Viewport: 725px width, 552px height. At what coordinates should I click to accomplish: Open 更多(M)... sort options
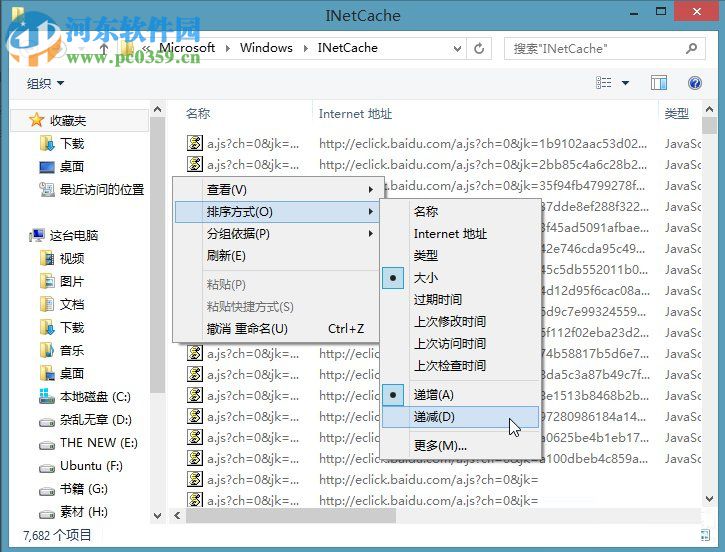click(x=461, y=446)
